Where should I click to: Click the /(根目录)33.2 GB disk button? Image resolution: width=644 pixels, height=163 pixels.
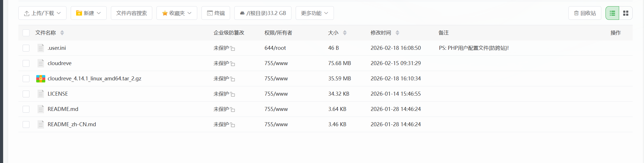(x=263, y=13)
